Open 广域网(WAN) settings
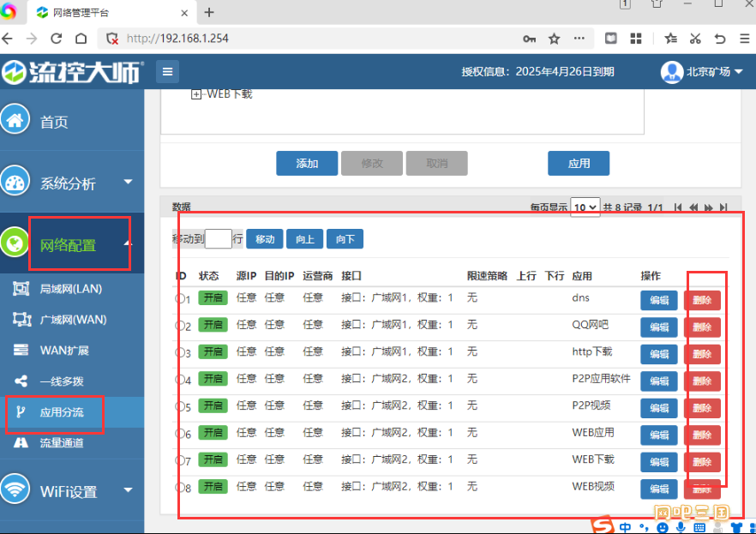Screen dimensions: 756x534 tap(72, 320)
